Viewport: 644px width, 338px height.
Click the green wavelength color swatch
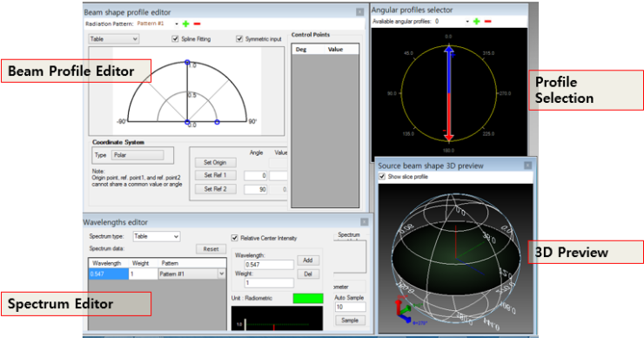[x=308, y=298]
